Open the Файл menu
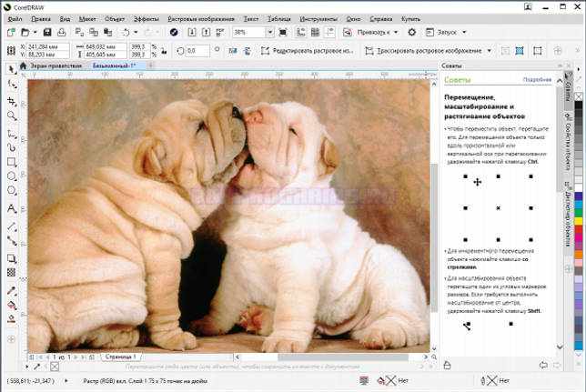586x392 pixels. pyautogui.click(x=15, y=19)
